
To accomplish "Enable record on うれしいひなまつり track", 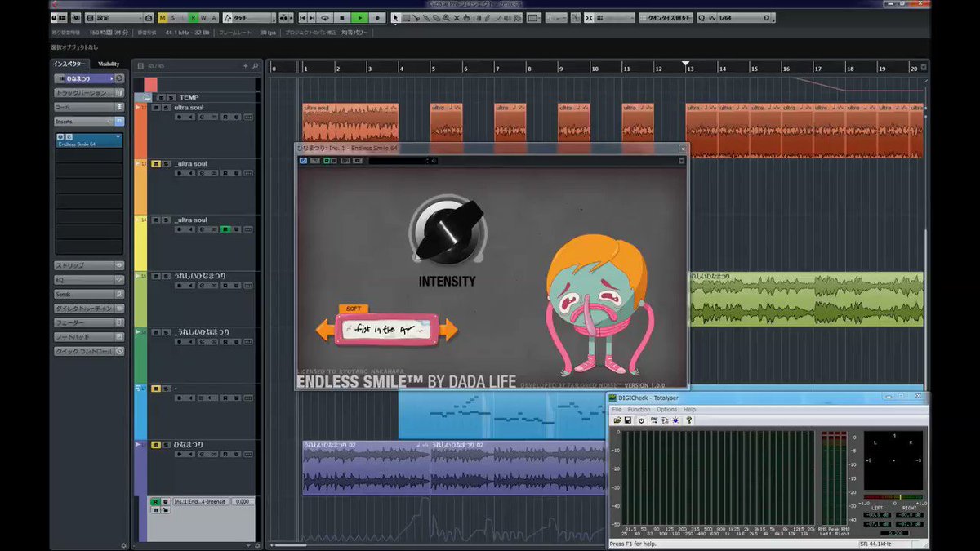I will pyautogui.click(x=178, y=286).
